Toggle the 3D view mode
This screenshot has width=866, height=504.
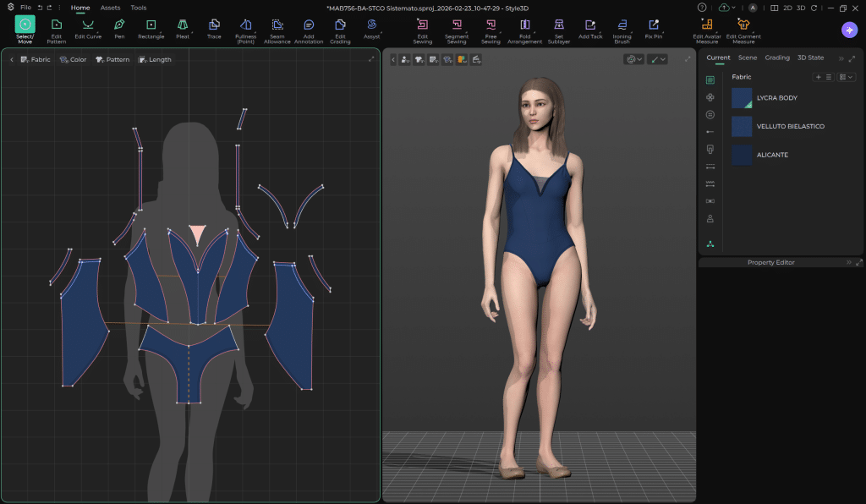800,8
